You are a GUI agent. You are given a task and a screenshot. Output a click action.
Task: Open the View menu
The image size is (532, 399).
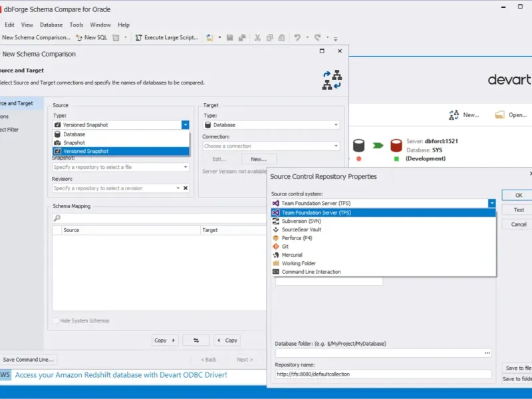click(27, 25)
